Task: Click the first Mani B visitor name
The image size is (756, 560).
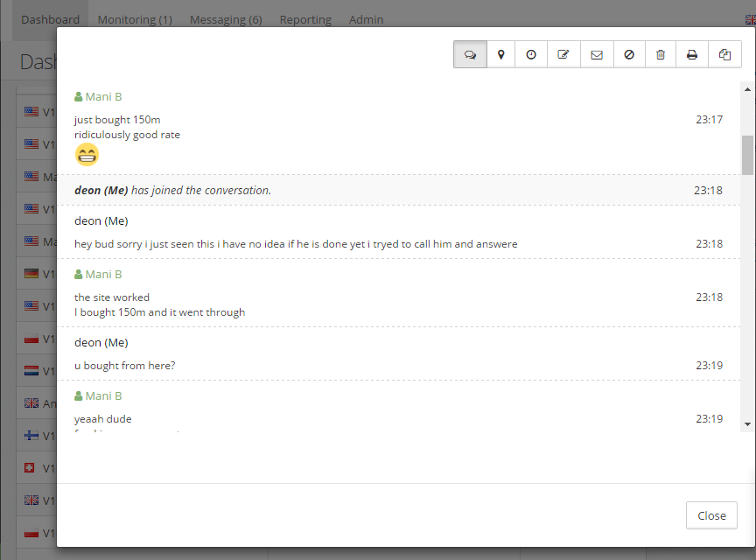Action: [x=103, y=97]
